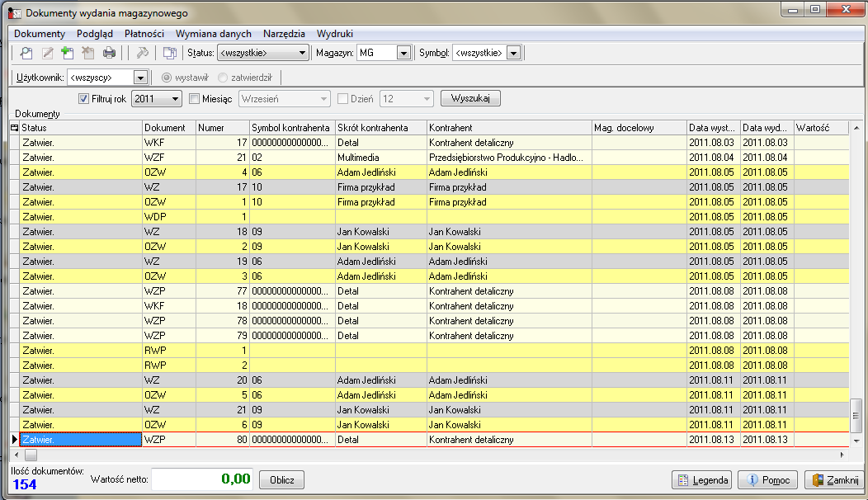Click the Zamknij button
868x500 pixels.
834,480
